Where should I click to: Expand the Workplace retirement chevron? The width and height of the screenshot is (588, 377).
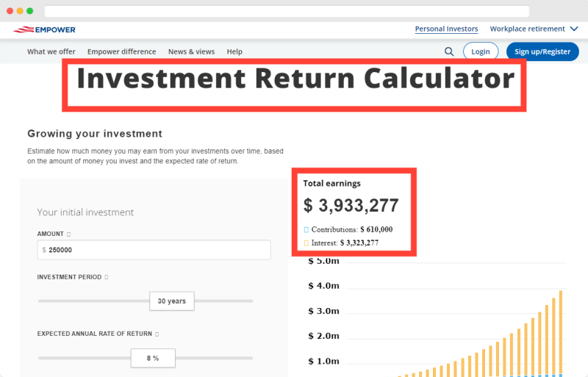574,29
